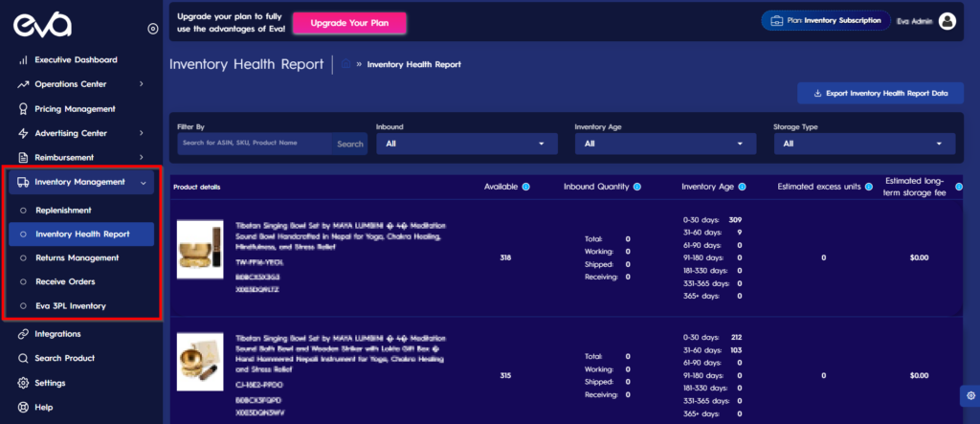Screen dimensions: 980x424
Task: Select the Replenishment radio bullet
Action: [23, 211]
